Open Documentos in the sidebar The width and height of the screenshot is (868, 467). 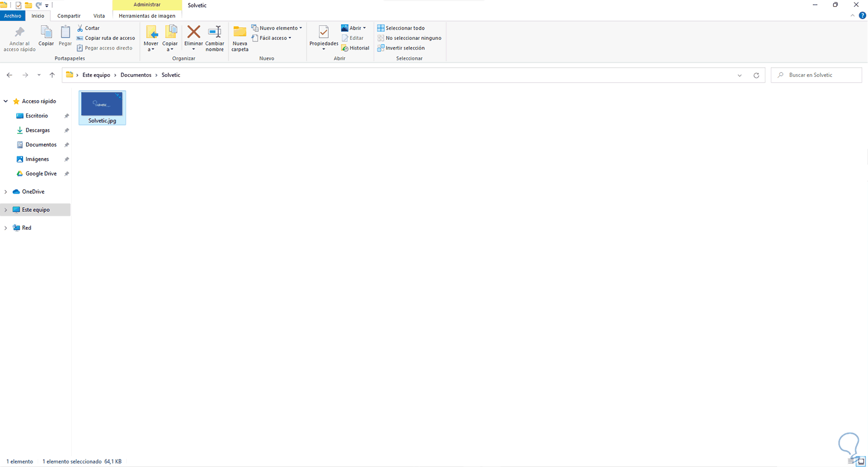(41, 145)
